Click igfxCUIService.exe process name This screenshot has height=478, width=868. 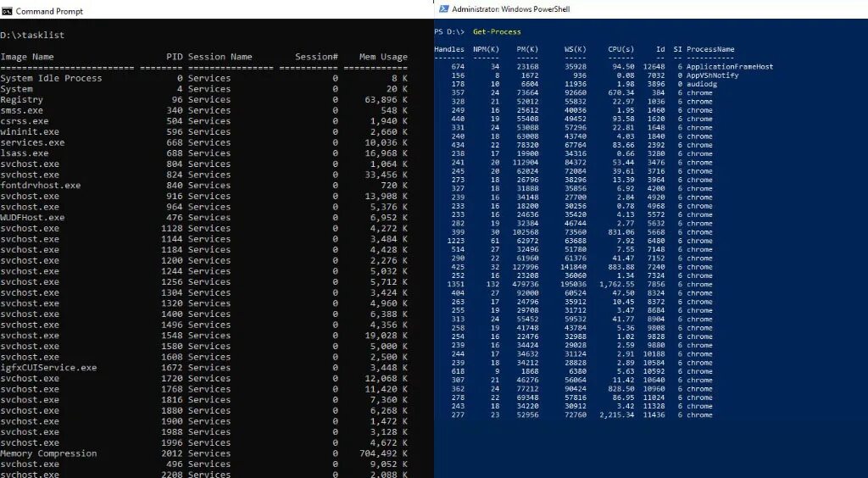point(48,367)
